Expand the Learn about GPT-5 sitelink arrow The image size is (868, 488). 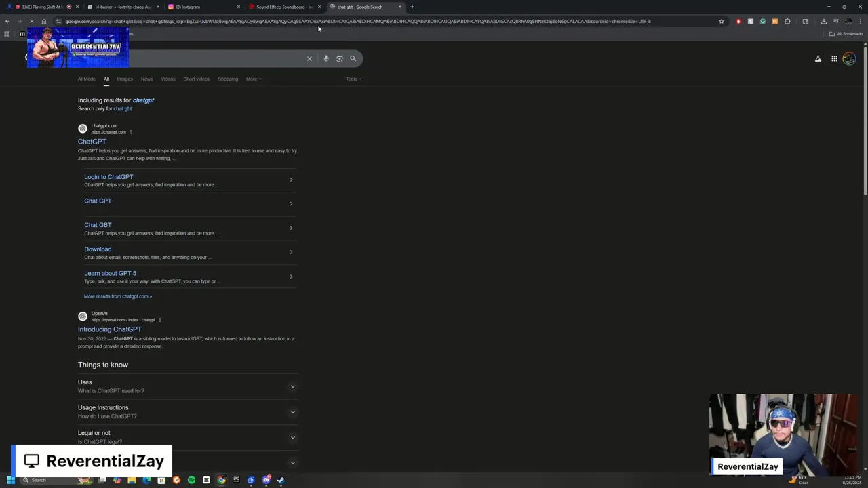click(291, 277)
